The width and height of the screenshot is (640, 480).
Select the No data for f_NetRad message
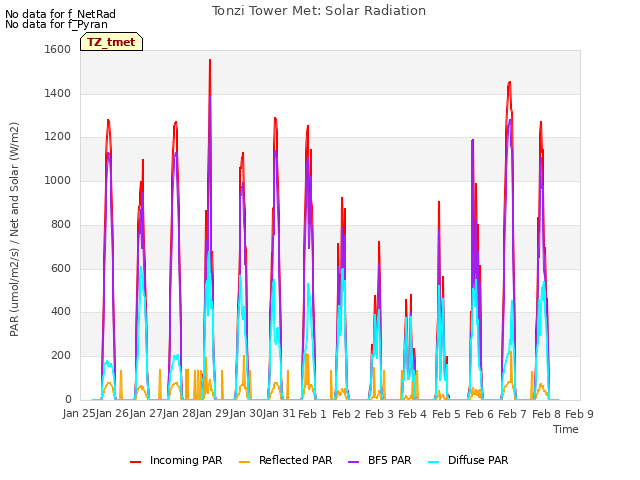(60, 14)
